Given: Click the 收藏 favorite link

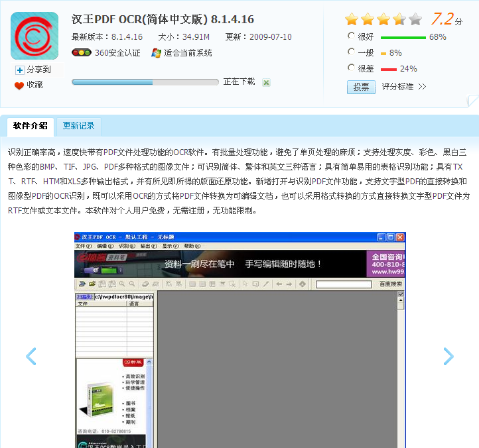Looking at the screenshot, I should pyautogui.click(x=34, y=85).
